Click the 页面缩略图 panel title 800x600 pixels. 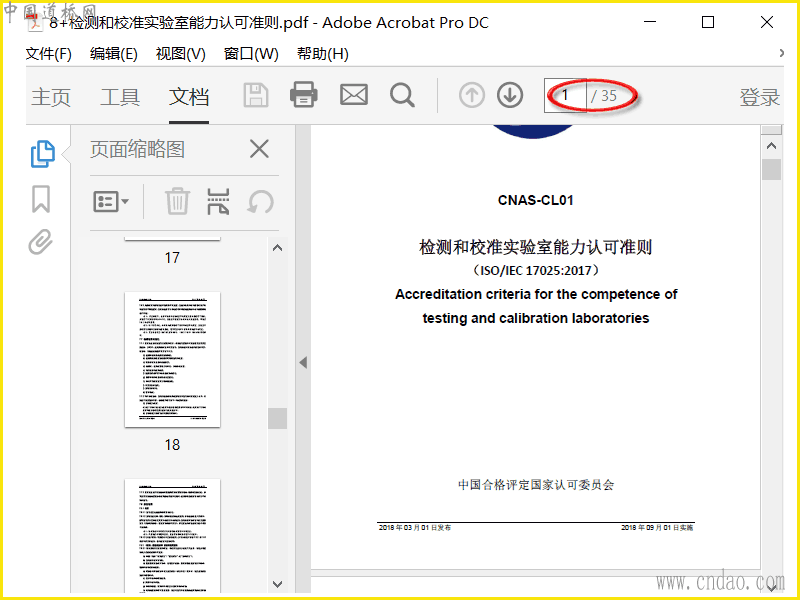(x=137, y=149)
